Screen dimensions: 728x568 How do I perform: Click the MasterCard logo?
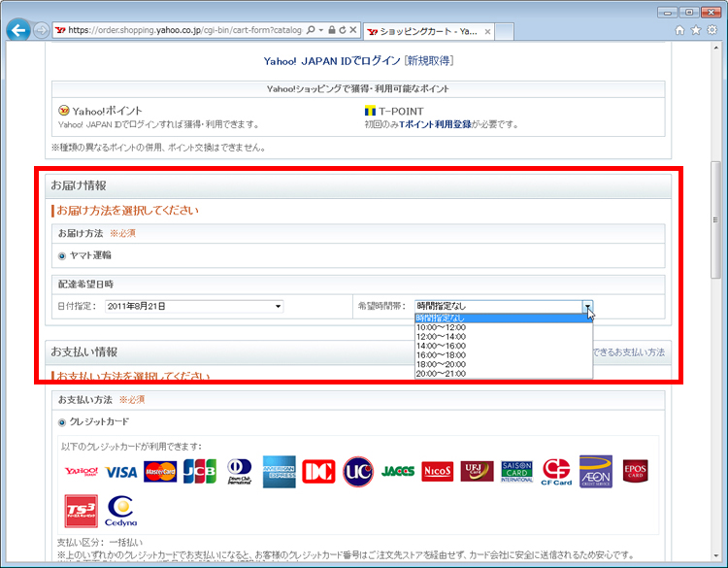coord(160,472)
